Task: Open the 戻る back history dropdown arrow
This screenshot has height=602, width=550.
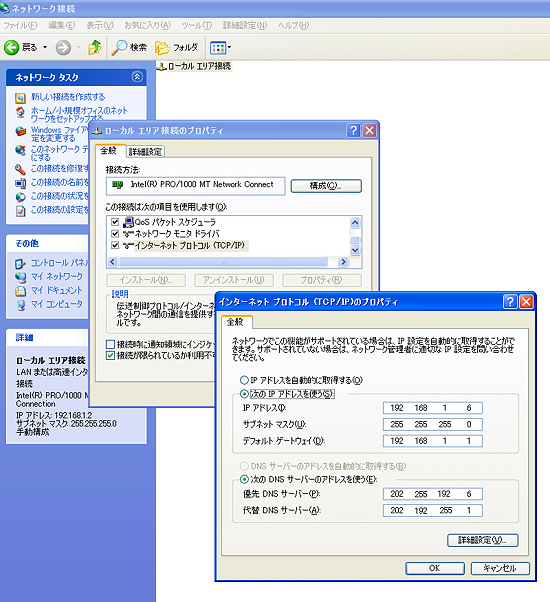Action: (45, 48)
